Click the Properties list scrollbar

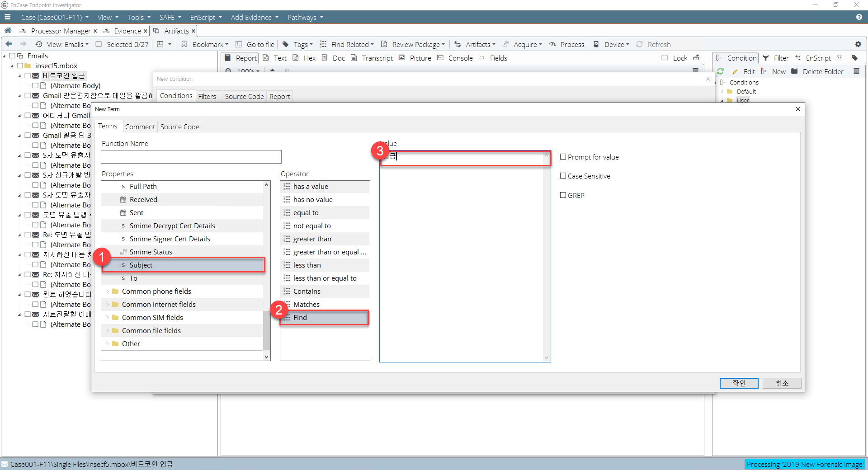click(266, 270)
